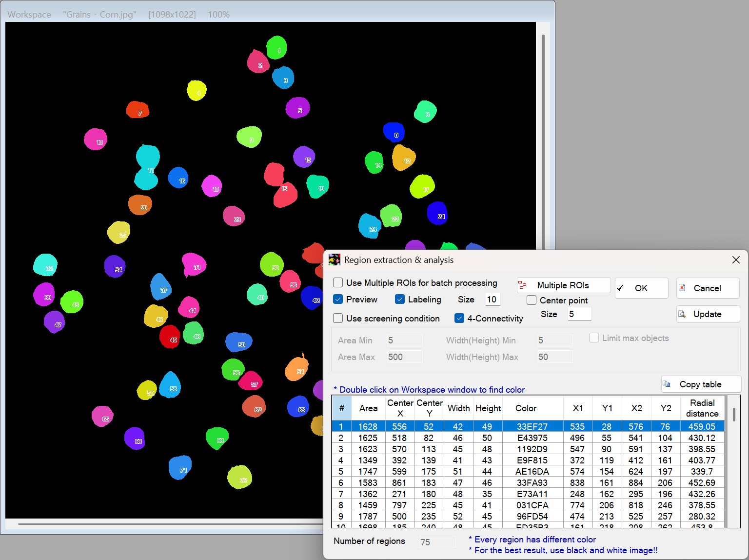Click the Region extraction dialog title icon
This screenshot has width=749, height=560.
coord(334,260)
